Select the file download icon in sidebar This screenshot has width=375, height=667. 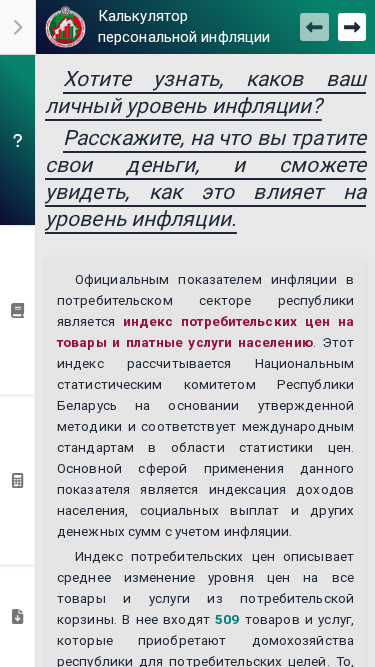pyautogui.click(x=17, y=616)
